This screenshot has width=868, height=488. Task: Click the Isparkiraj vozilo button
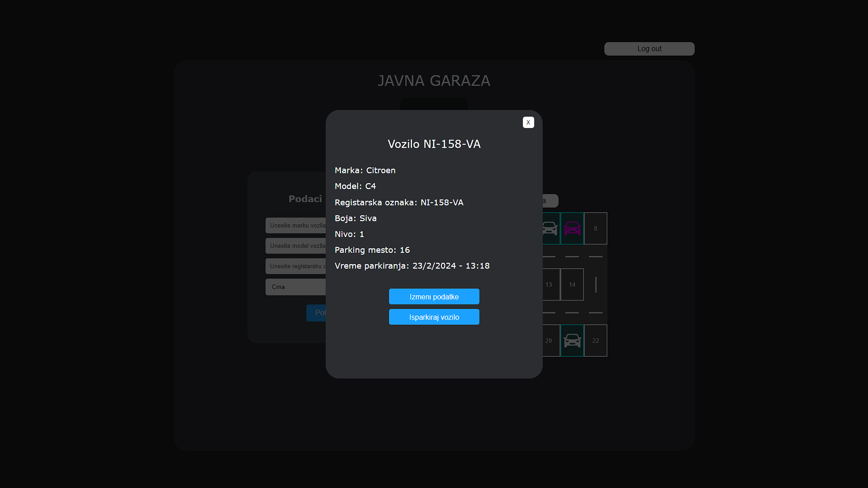coord(434,317)
